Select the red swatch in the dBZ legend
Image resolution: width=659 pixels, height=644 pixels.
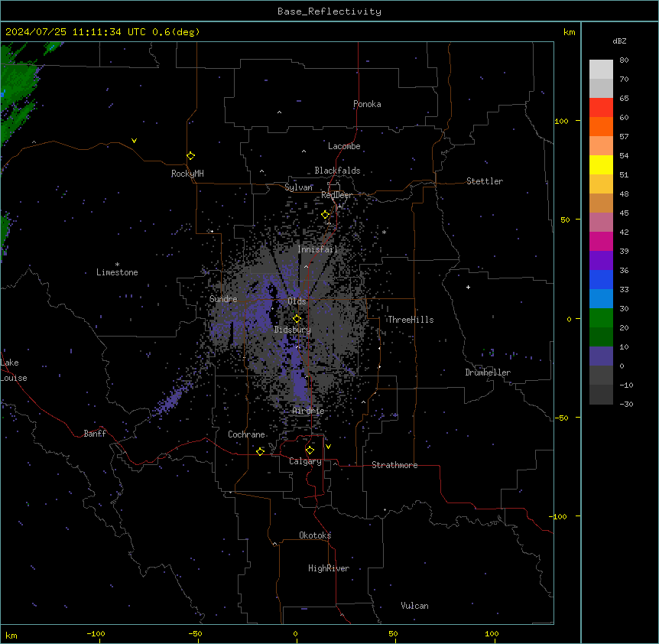point(601,108)
